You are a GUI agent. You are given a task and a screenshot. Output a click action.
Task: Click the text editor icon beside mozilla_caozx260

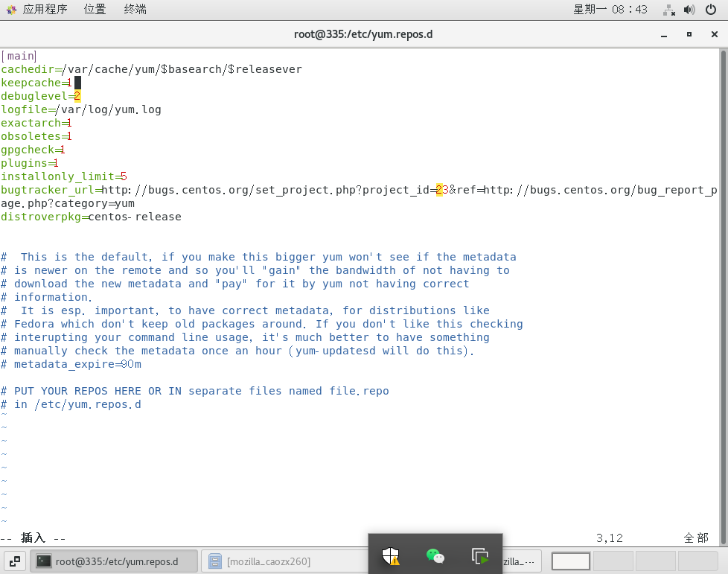(x=215, y=561)
